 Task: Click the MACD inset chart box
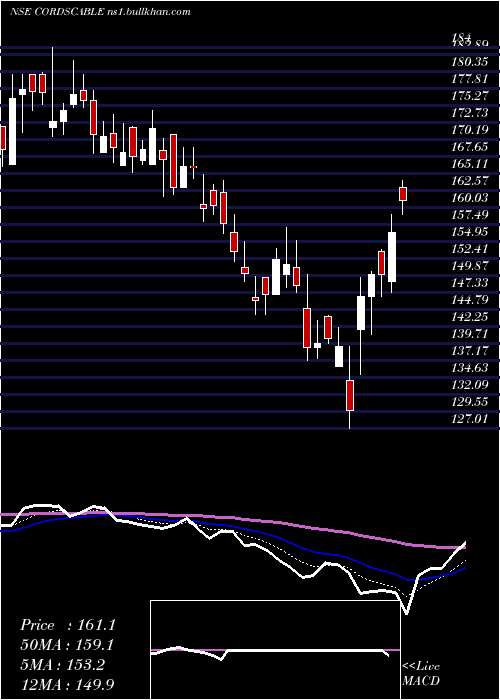tap(275, 650)
